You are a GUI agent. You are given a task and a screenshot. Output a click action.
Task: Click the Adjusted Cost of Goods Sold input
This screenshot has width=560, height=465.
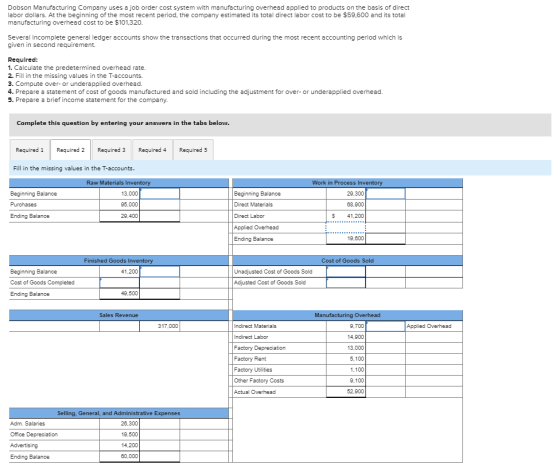tap(346, 282)
